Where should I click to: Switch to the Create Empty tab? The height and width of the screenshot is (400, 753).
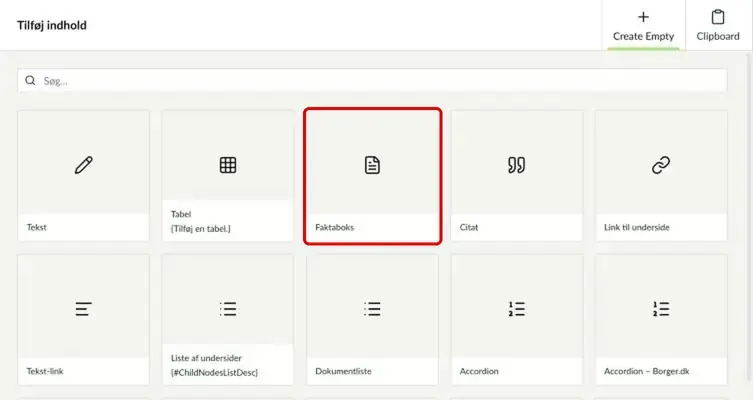644,25
